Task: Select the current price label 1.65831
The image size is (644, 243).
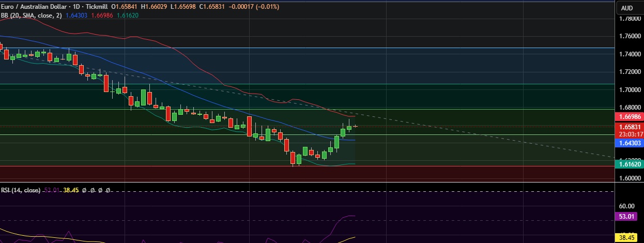Action: [x=629, y=127]
